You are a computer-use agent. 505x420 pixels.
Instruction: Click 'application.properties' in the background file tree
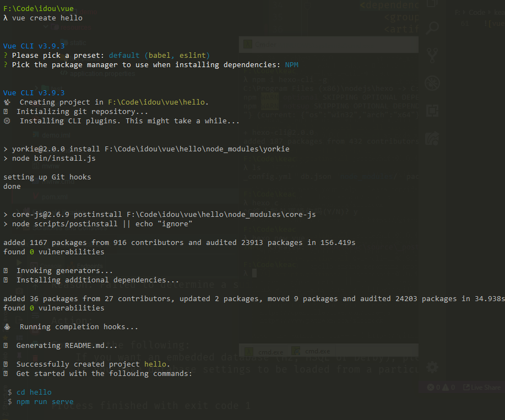(x=102, y=74)
